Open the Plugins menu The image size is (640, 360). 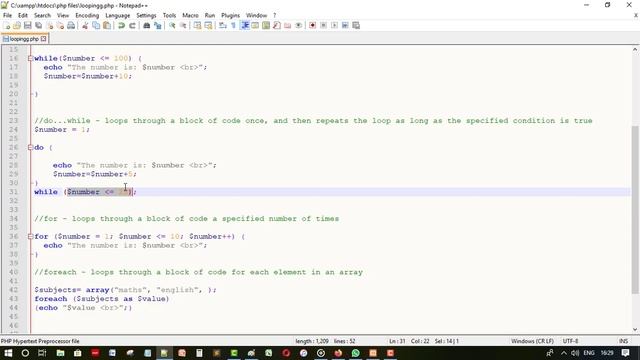pos(230,15)
